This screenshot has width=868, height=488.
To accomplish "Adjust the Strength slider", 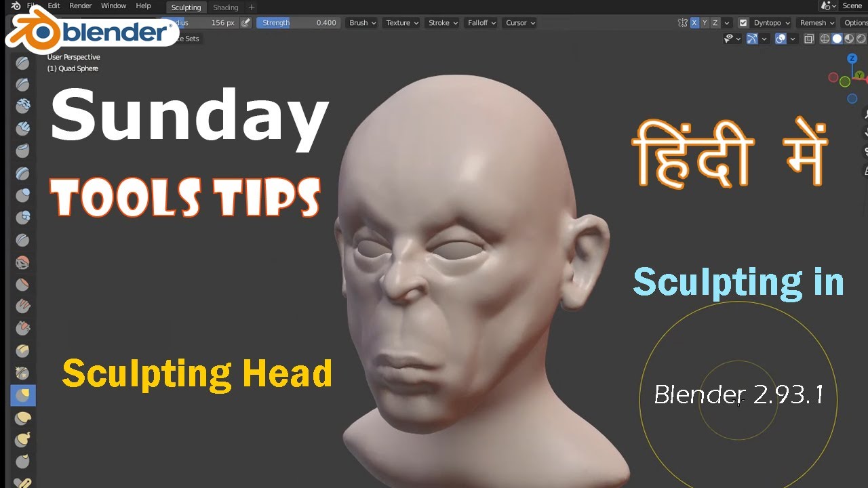I will click(x=298, y=23).
